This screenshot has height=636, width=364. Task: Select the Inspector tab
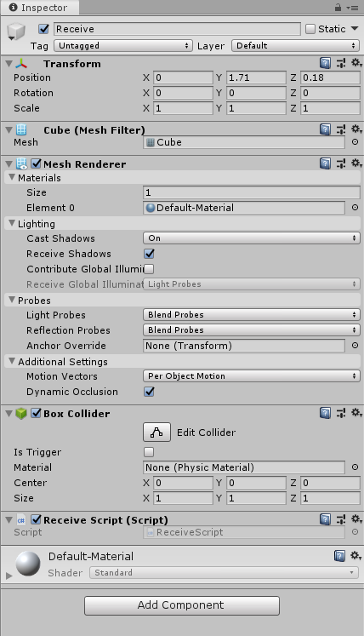click(x=39, y=8)
